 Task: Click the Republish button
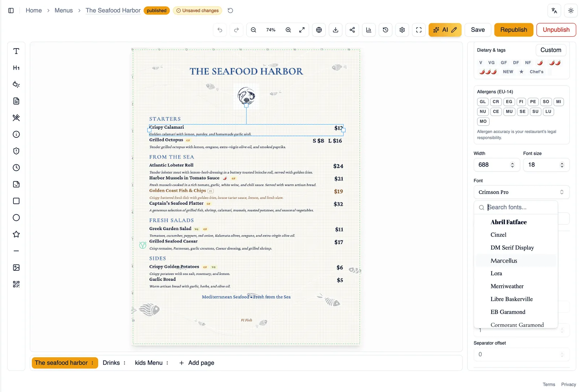point(514,30)
